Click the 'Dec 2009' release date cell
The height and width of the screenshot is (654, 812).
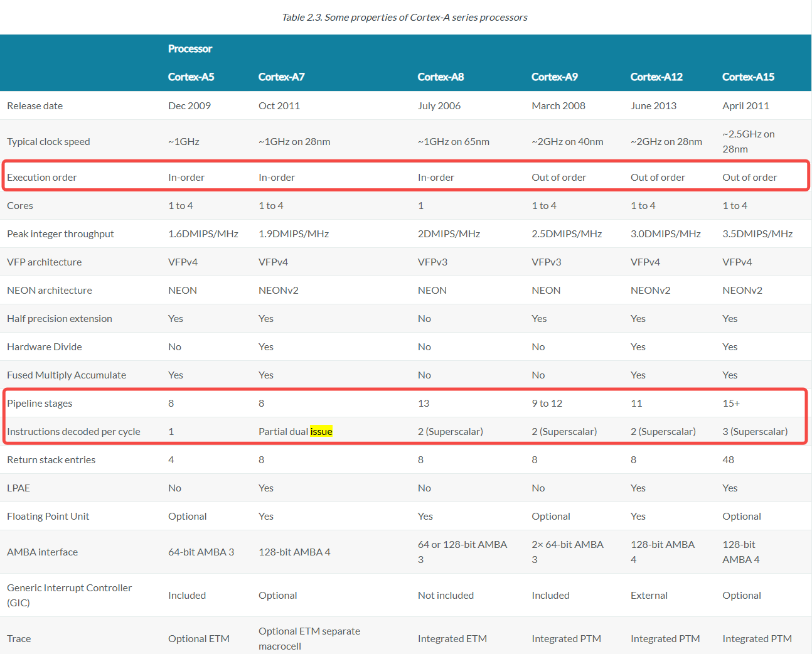click(x=190, y=106)
